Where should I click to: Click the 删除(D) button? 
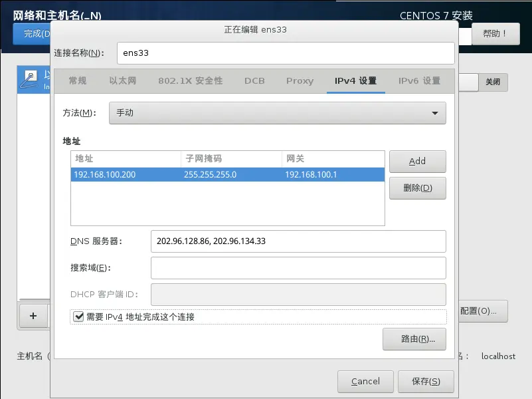coord(417,188)
